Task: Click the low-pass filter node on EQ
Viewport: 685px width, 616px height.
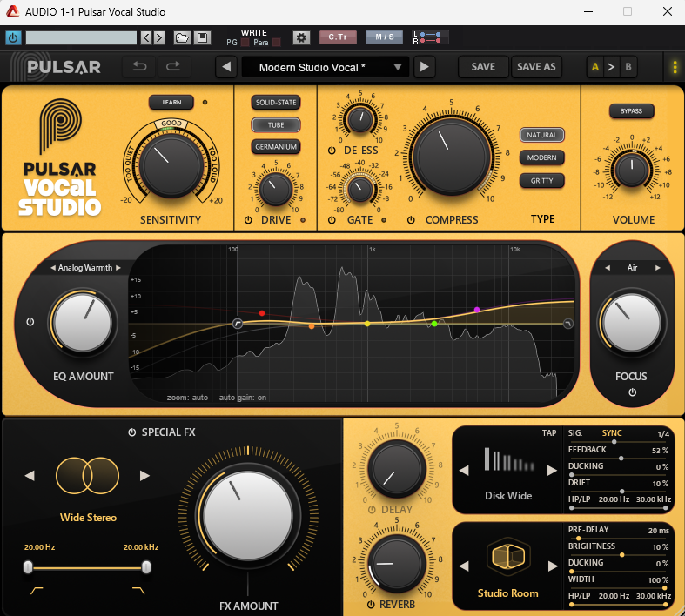Action: (x=567, y=324)
